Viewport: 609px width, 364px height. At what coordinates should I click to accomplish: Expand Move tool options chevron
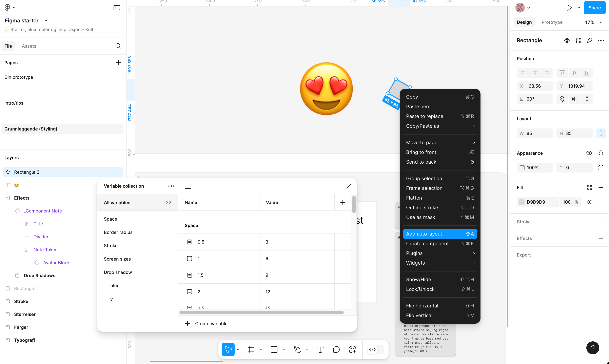(238, 349)
